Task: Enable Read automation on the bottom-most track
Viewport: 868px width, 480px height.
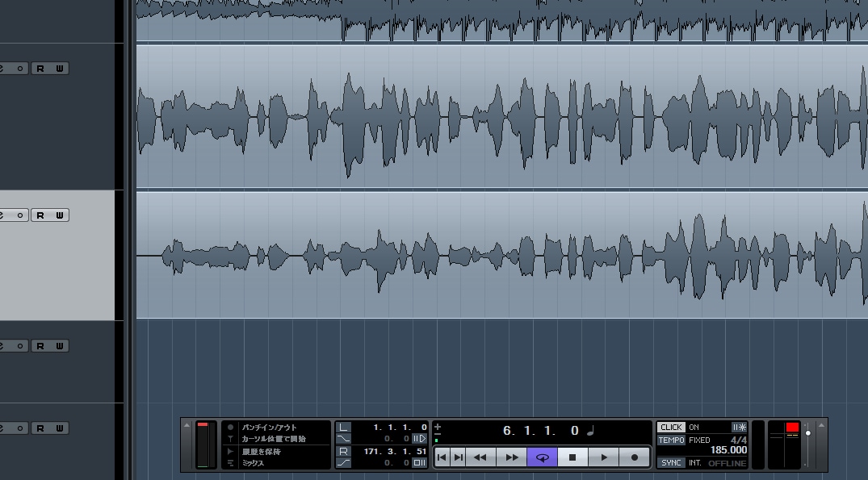Action: click(x=40, y=428)
